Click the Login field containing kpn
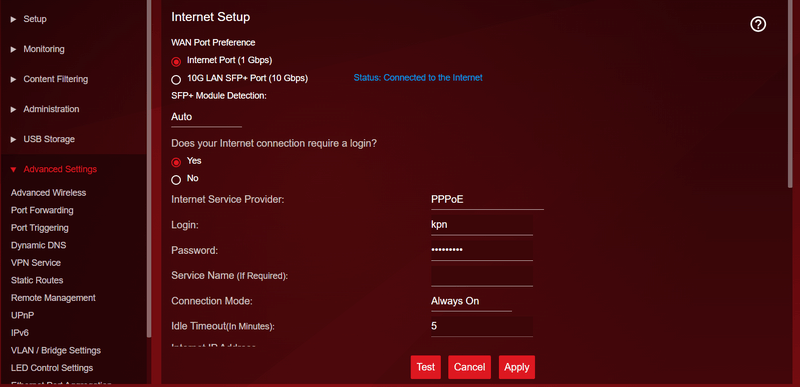 [x=482, y=225]
